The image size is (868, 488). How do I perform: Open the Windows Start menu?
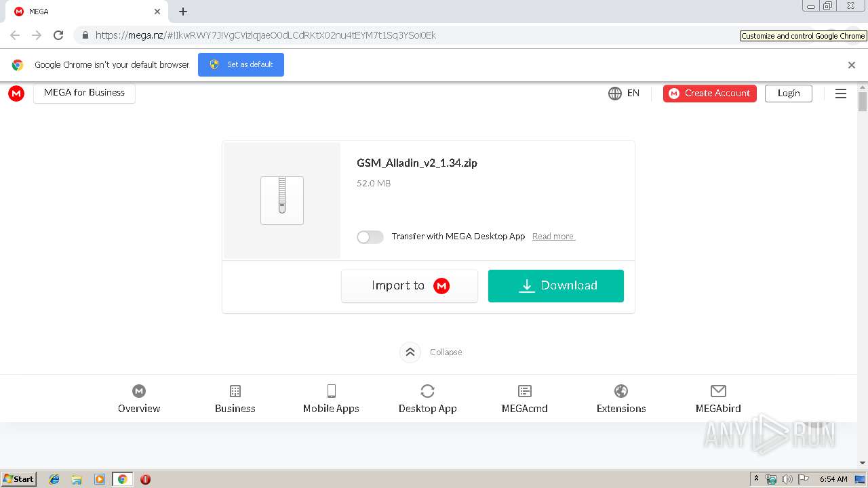click(18, 479)
